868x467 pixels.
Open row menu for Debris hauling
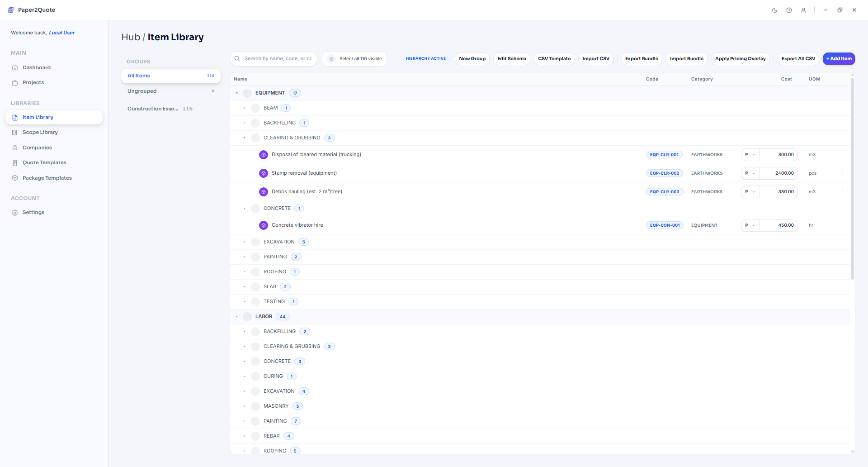843,192
